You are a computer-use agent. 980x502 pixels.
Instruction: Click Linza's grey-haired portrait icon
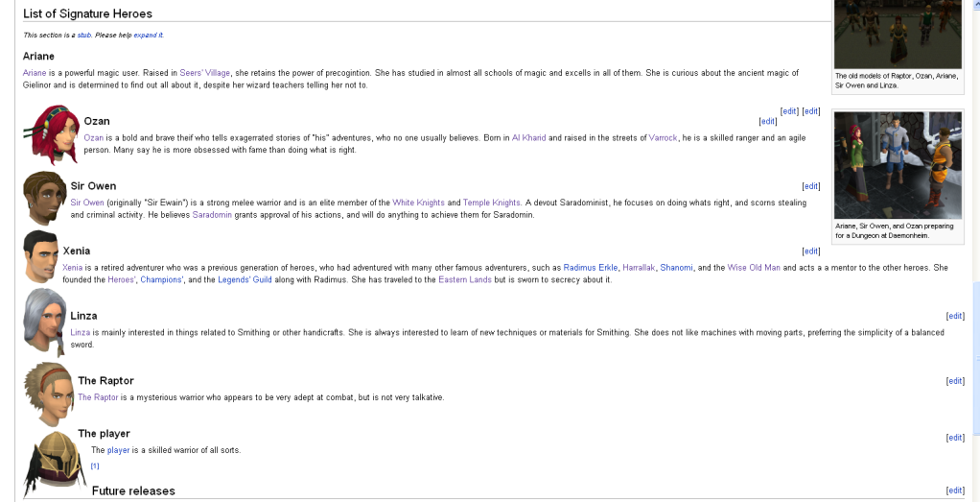(x=43, y=323)
